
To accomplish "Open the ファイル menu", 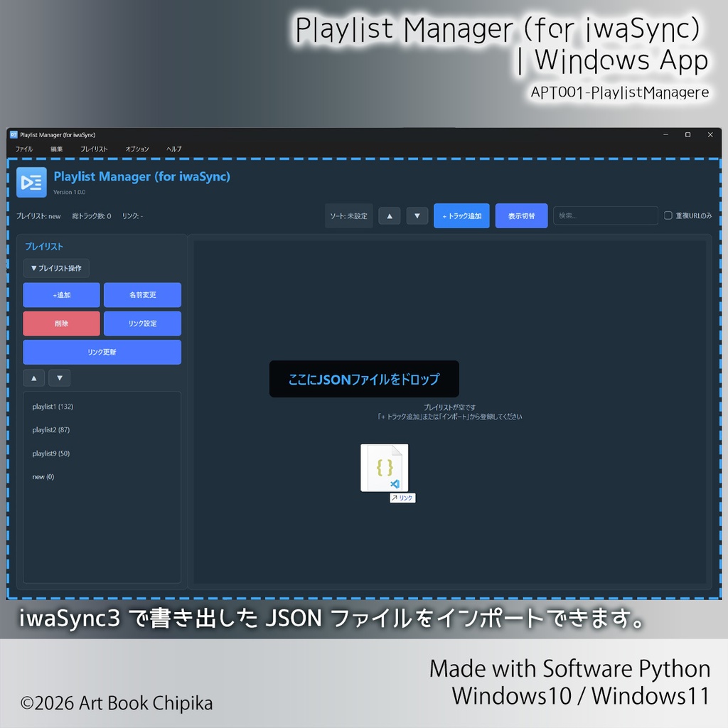I will tap(23, 149).
